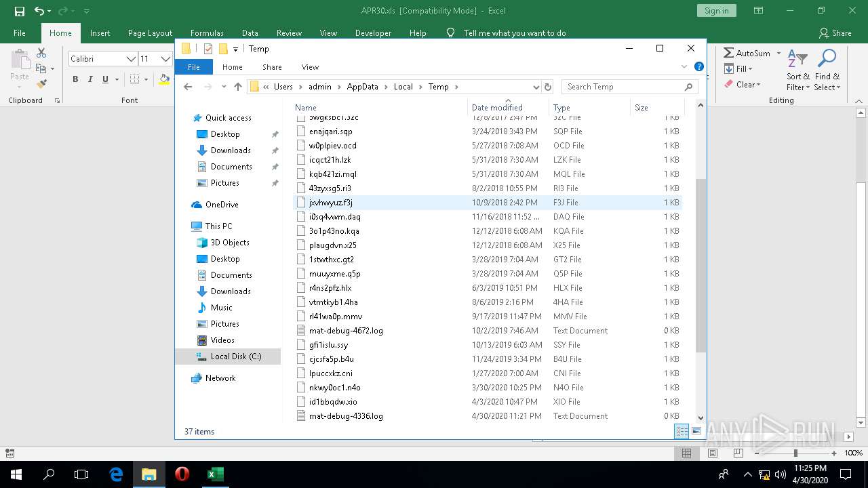Open Downloads under Quick access
Screen dimensions: 868x488
click(x=231, y=150)
